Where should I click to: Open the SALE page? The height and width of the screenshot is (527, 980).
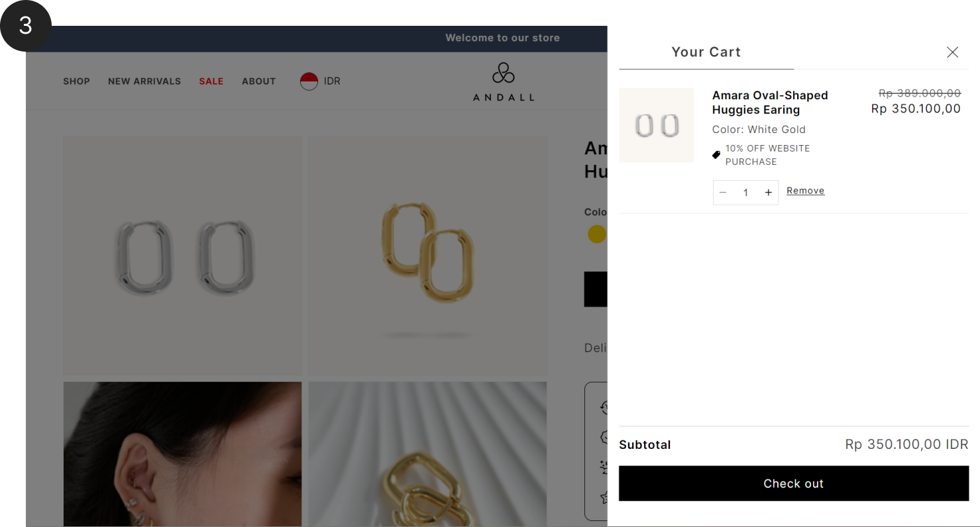pos(211,81)
